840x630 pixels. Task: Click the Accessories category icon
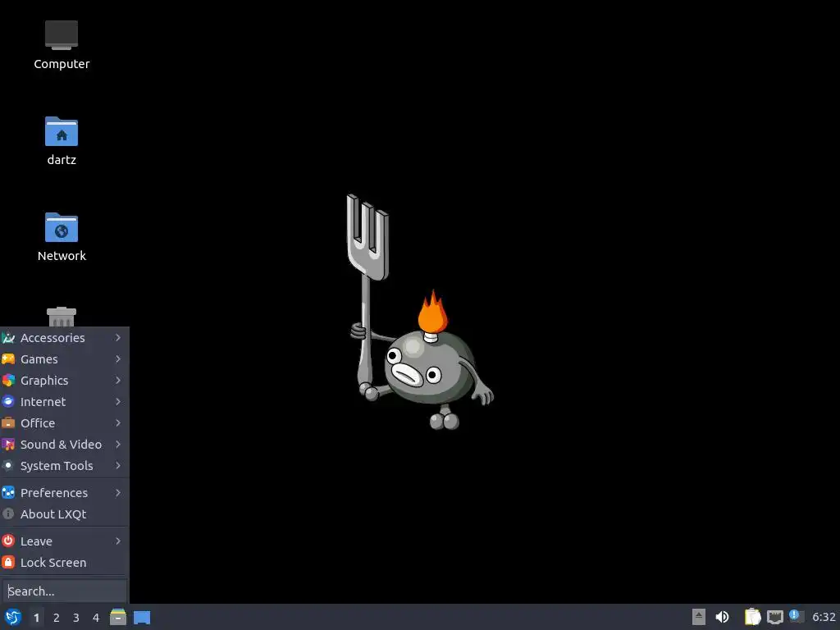pos(8,337)
